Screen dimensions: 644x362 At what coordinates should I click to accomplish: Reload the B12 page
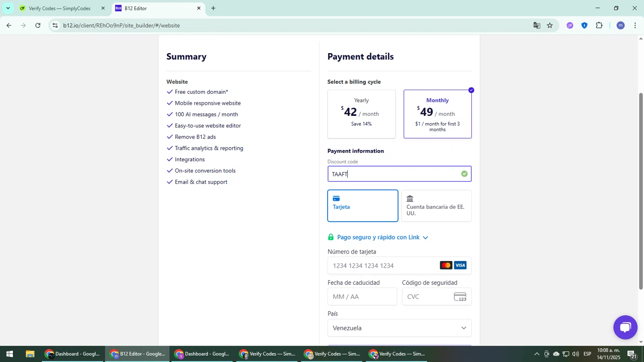pyautogui.click(x=38, y=26)
